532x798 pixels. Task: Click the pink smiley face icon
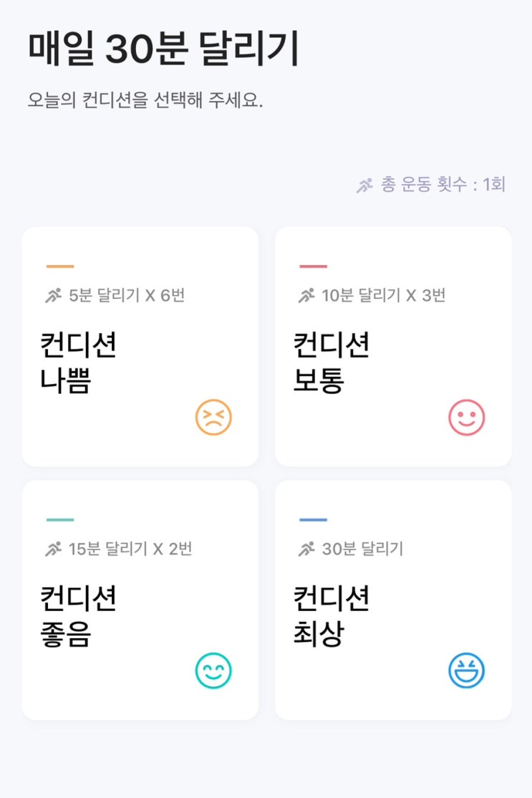pos(467,418)
